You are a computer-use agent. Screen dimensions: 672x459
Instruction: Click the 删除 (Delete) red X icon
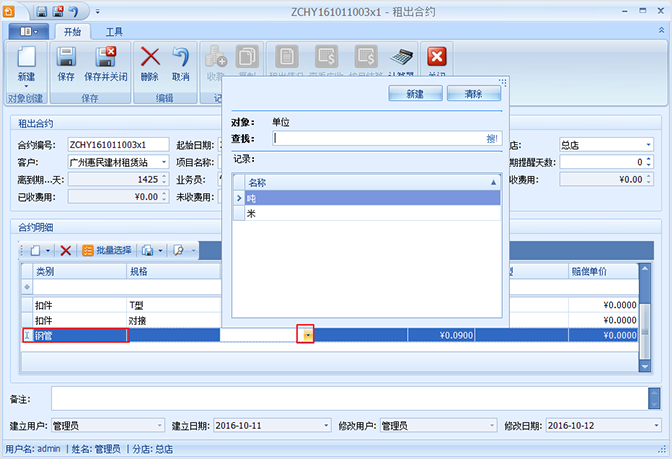(150, 61)
